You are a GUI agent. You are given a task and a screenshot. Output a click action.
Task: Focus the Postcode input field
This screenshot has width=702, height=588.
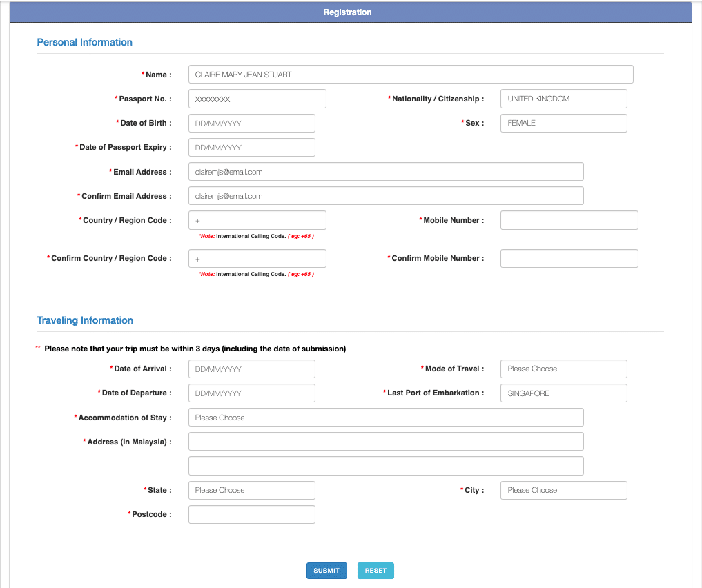251,514
